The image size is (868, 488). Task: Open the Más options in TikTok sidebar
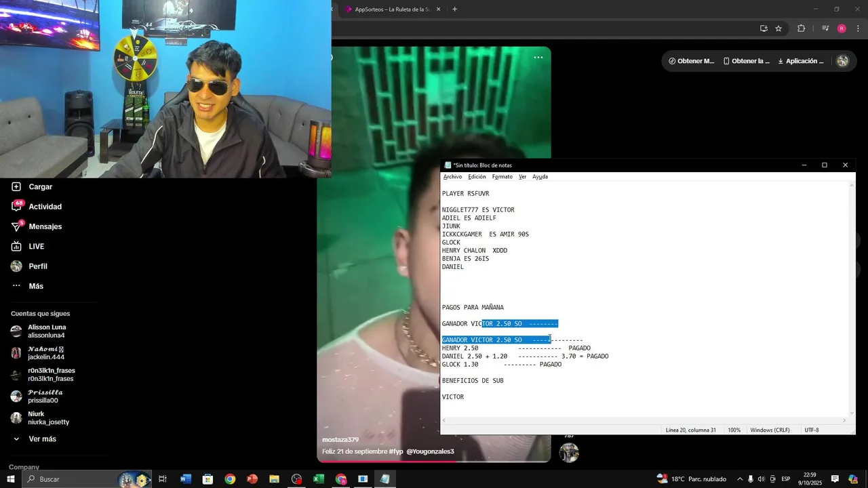pyautogui.click(x=27, y=286)
